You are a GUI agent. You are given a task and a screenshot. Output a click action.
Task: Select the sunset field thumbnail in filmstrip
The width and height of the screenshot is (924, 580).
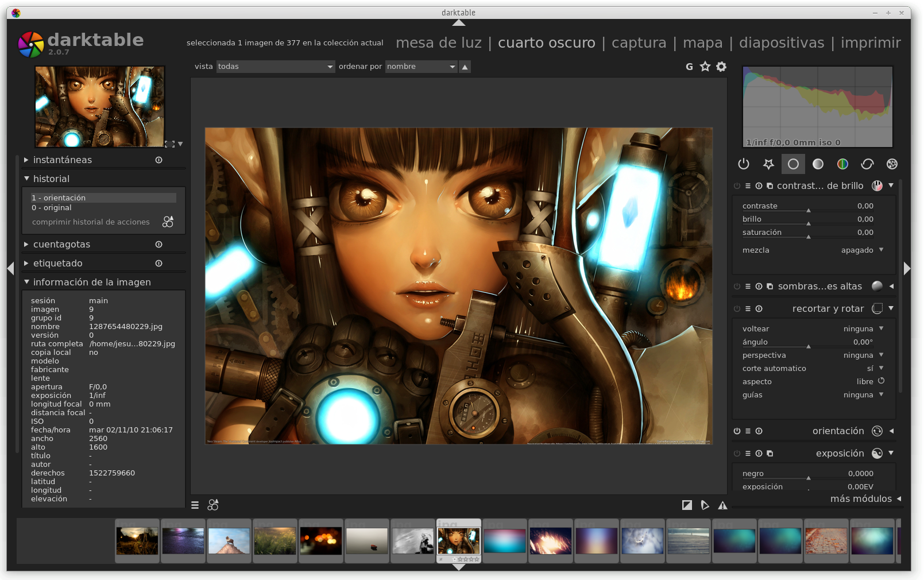tap(137, 541)
